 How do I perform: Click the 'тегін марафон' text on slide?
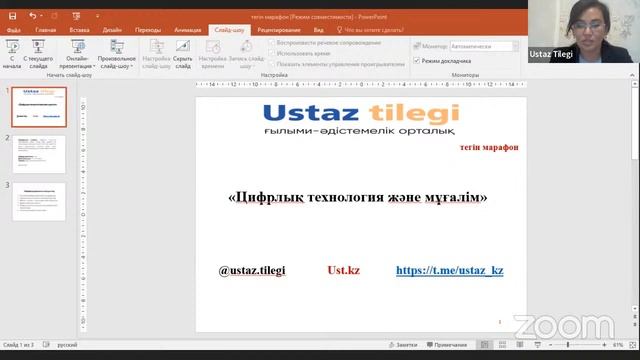pos(489,147)
